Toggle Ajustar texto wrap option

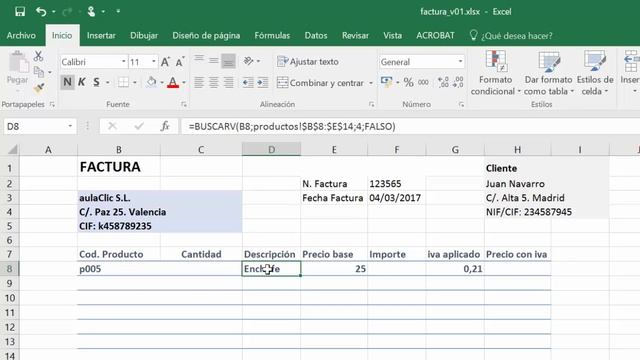(x=308, y=61)
